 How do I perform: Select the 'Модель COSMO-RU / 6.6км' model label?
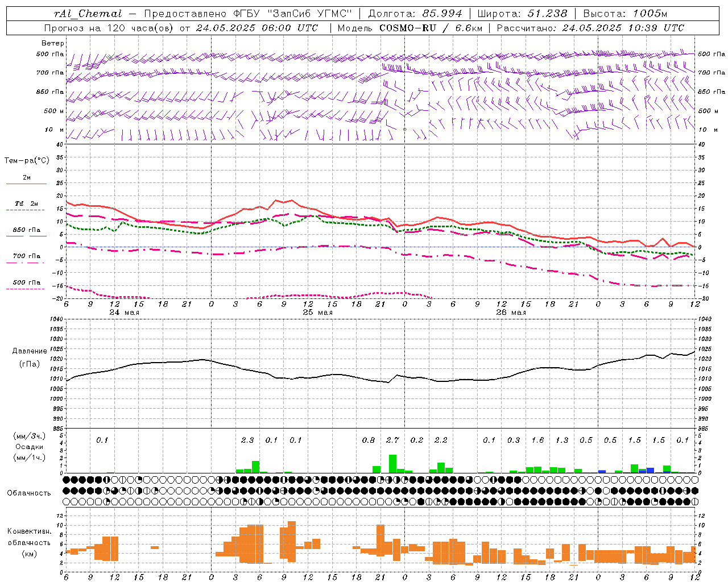click(410, 28)
